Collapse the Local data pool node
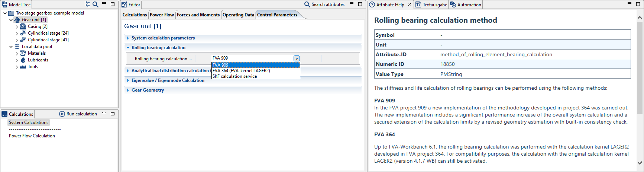 11,47
